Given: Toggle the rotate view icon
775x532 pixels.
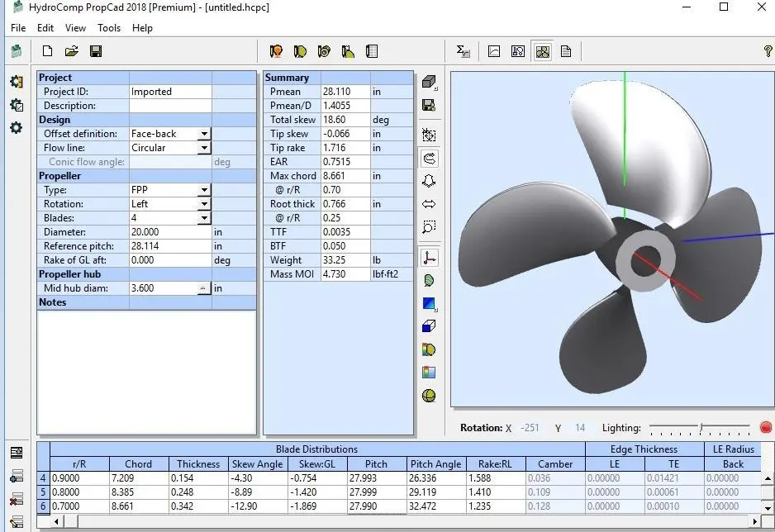Looking at the screenshot, I should (x=429, y=159).
